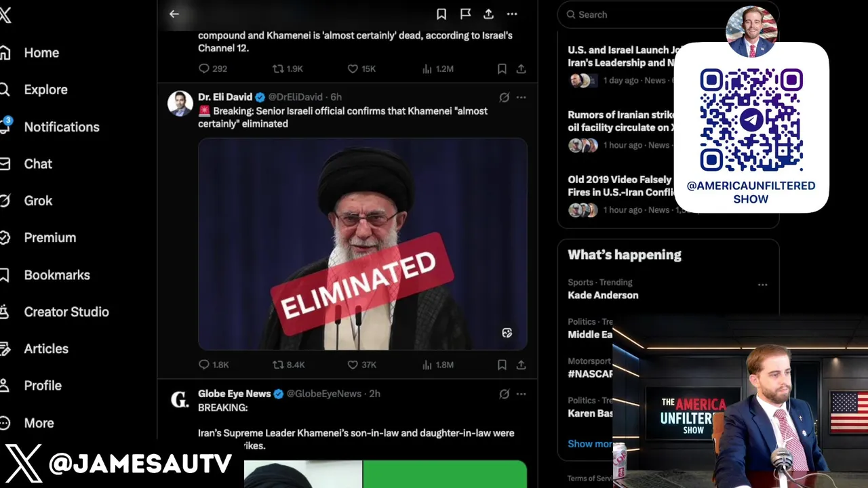
Task: Click the Search input field
Action: click(x=641, y=14)
